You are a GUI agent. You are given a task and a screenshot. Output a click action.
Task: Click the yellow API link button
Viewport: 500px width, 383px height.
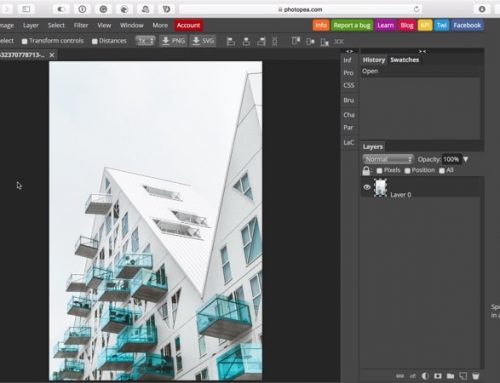(425, 25)
